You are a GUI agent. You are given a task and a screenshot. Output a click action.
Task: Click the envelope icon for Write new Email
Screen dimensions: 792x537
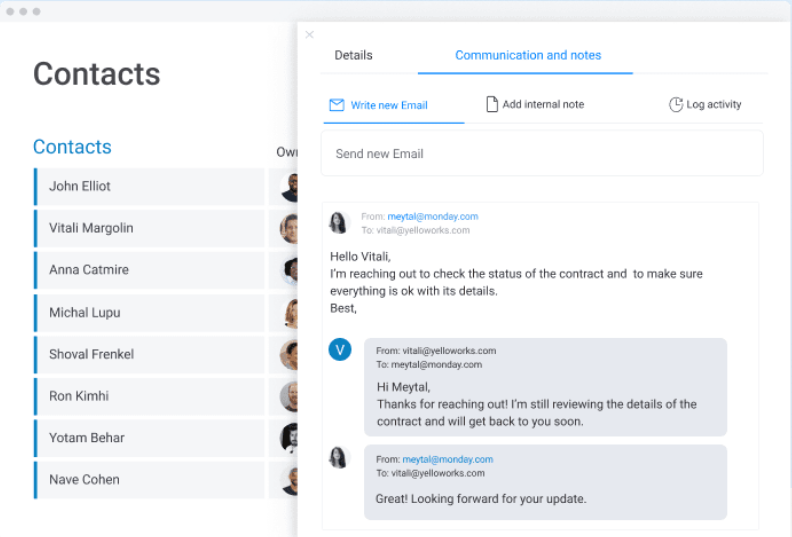coord(336,105)
